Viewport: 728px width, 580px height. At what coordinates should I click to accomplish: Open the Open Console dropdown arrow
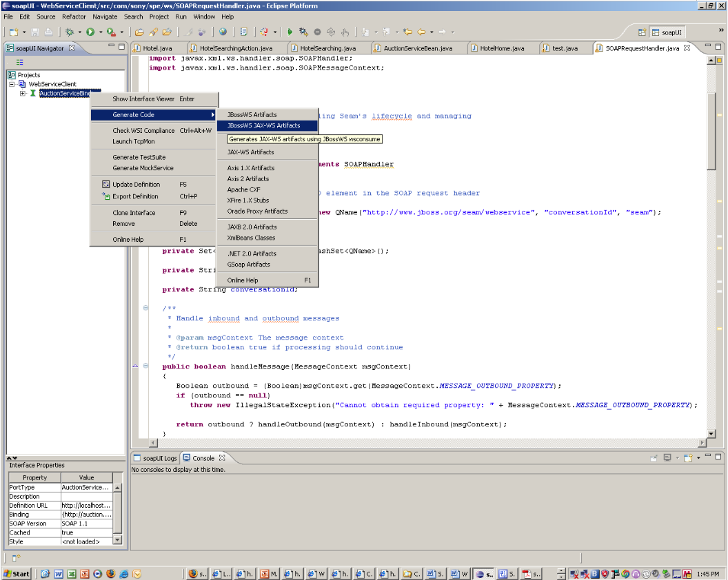click(x=698, y=458)
